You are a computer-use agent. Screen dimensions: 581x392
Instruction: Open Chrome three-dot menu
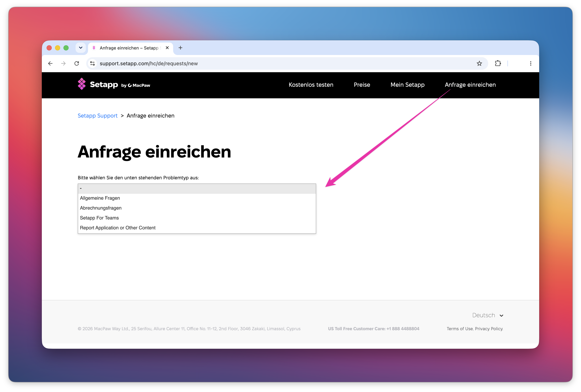tap(531, 63)
